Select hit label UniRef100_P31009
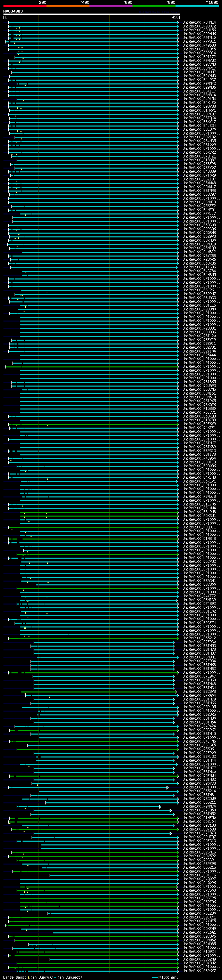The image size is (222, 980). click(x=199, y=145)
